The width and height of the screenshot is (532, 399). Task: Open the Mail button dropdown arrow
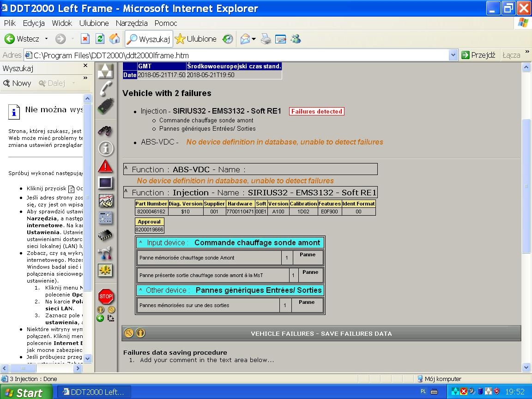click(x=254, y=39)
